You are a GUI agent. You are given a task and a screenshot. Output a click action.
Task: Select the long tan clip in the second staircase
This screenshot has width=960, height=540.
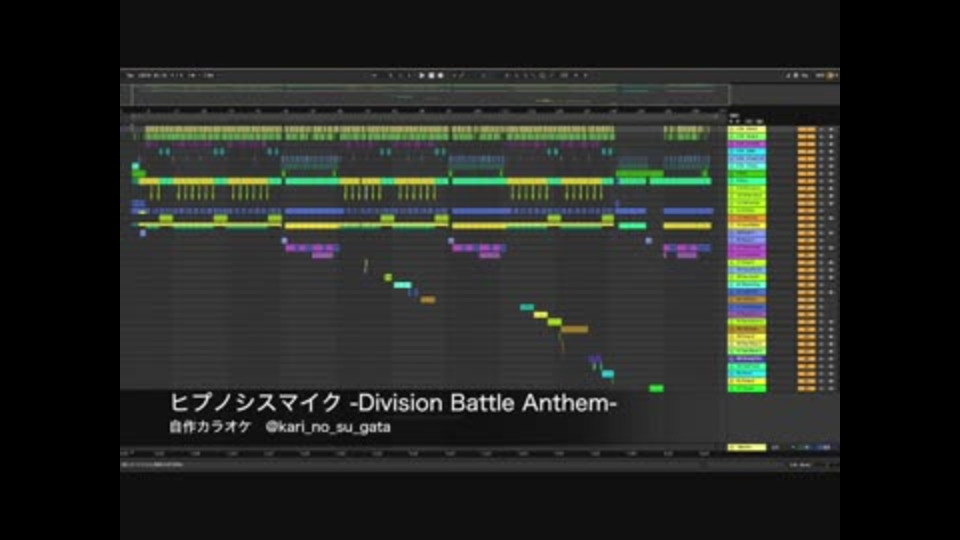coord(574,329)
